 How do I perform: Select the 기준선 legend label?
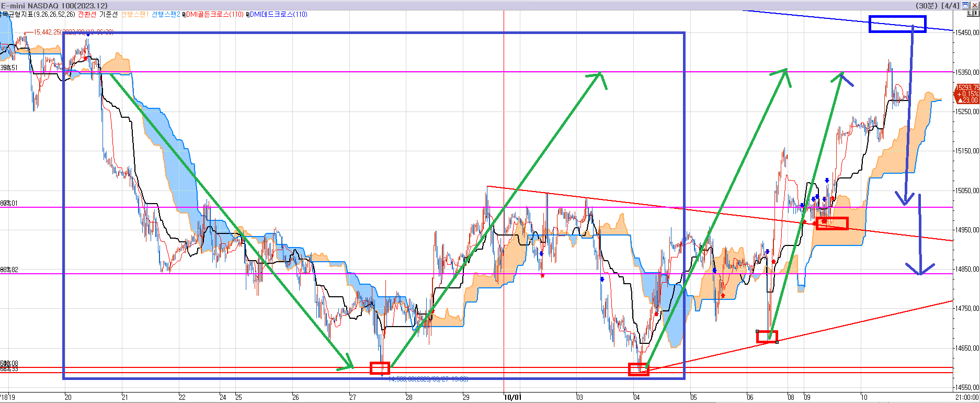109,14
